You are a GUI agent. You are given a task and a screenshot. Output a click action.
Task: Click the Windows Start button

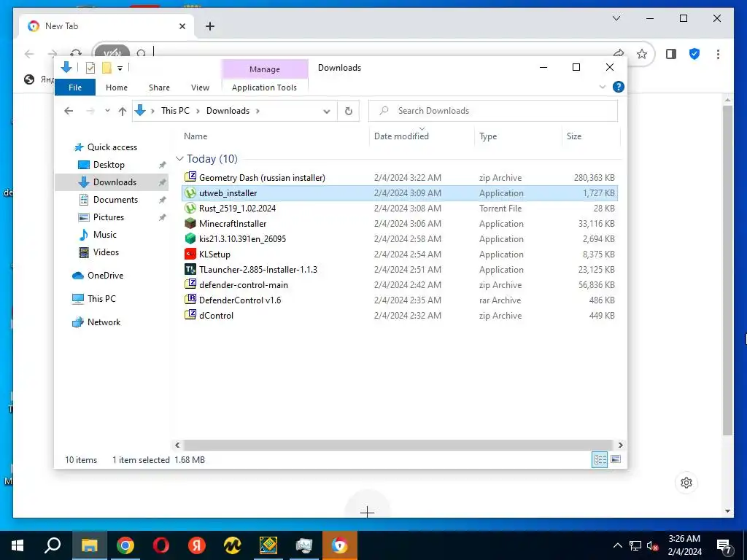pos(18,545)
